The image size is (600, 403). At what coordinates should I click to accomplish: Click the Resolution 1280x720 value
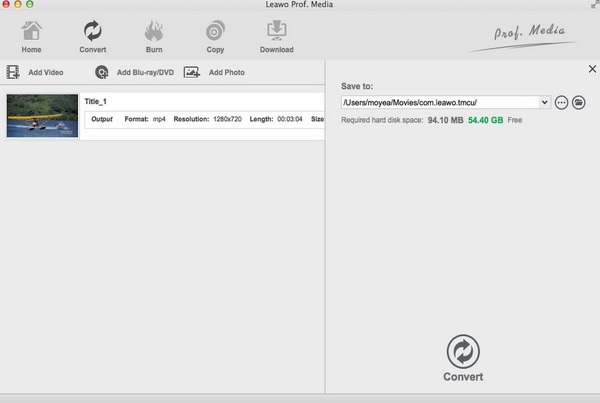tap(227, 119)
